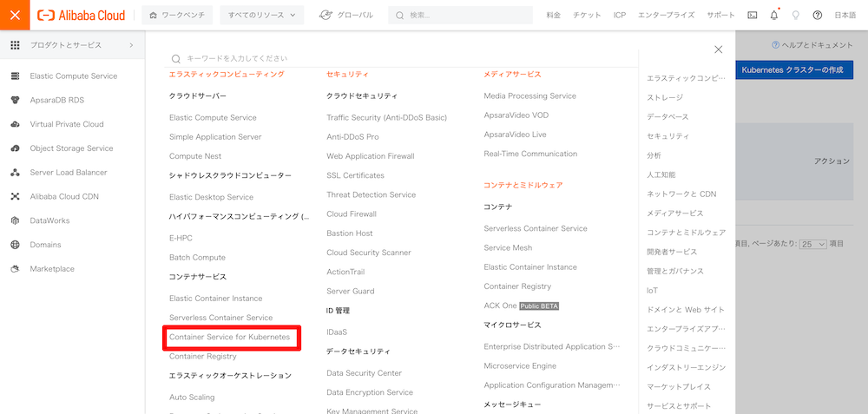Click Domains sidebar icon

[15, 245]
